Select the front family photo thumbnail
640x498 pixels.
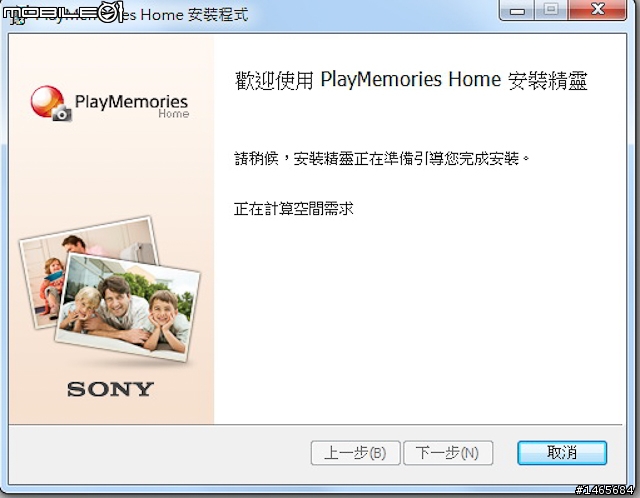(x=128, y=307)
